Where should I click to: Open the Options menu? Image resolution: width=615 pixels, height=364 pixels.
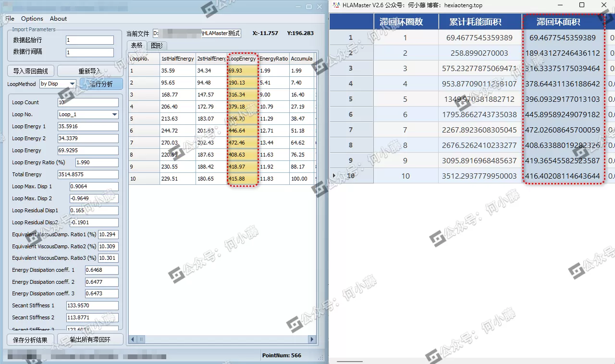click(x=32, y=19)
